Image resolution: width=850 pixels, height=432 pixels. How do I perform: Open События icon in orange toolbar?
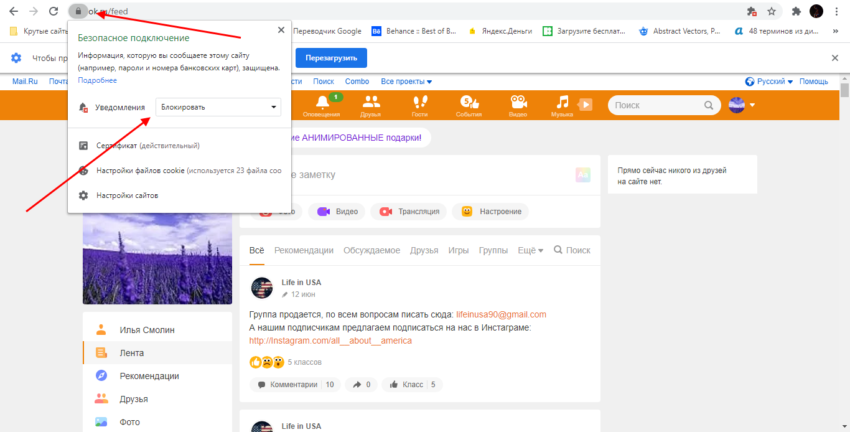click(469, 105)
